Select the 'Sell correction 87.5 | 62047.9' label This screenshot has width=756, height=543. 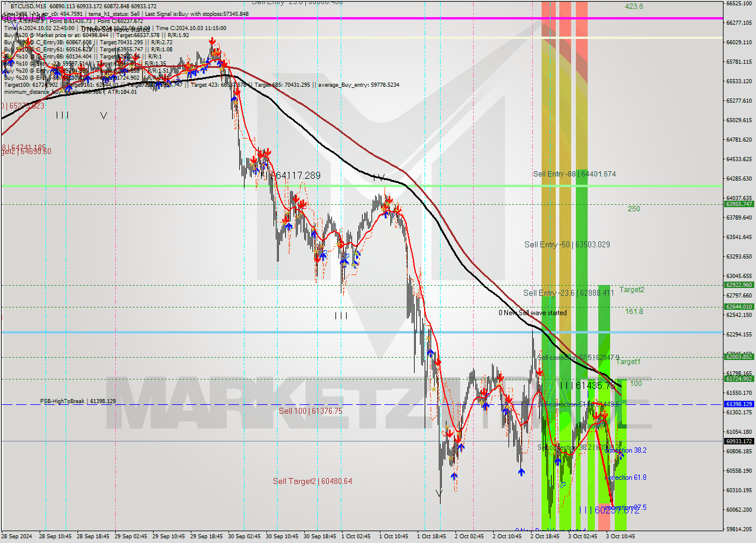[x=578, y=358]
